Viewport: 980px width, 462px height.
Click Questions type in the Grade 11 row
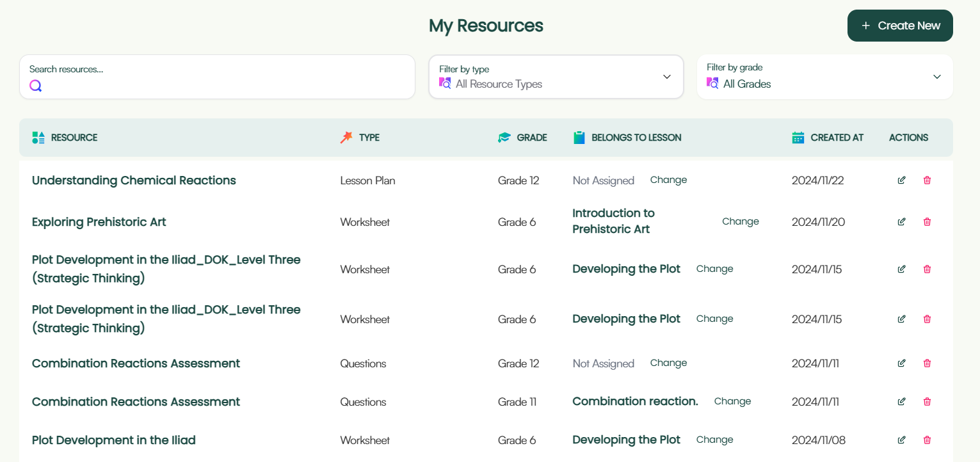click(x=363, y=402)
